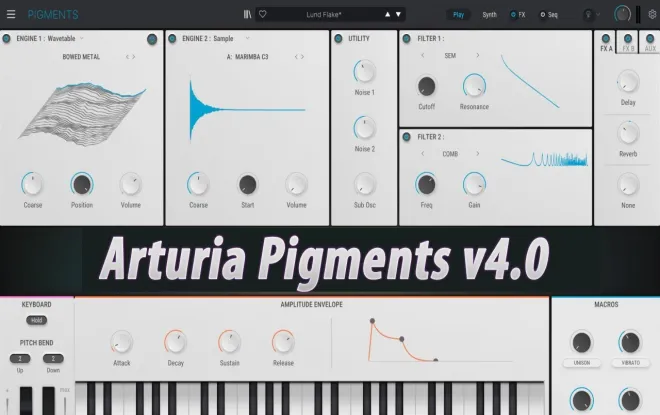Load previous preset with up arrow
Image resolution: width=660 pixels, height=415 pixels.
[387, 14]
